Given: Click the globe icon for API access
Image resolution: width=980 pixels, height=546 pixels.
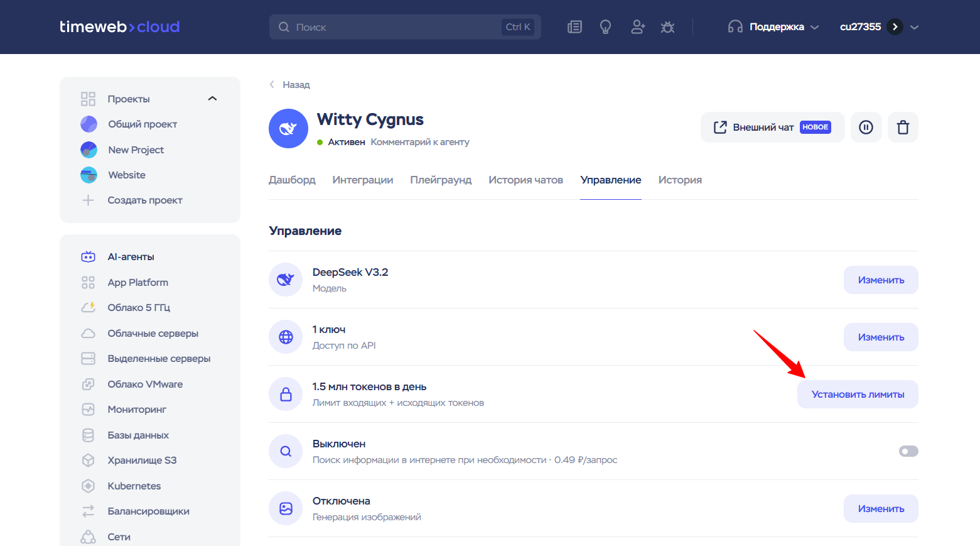Looking at the screenshot, I should tap(286, 337).
